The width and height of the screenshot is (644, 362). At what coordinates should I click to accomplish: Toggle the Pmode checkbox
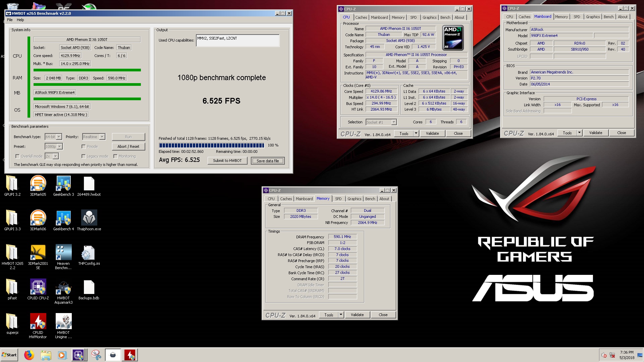(x=84, y=146)
